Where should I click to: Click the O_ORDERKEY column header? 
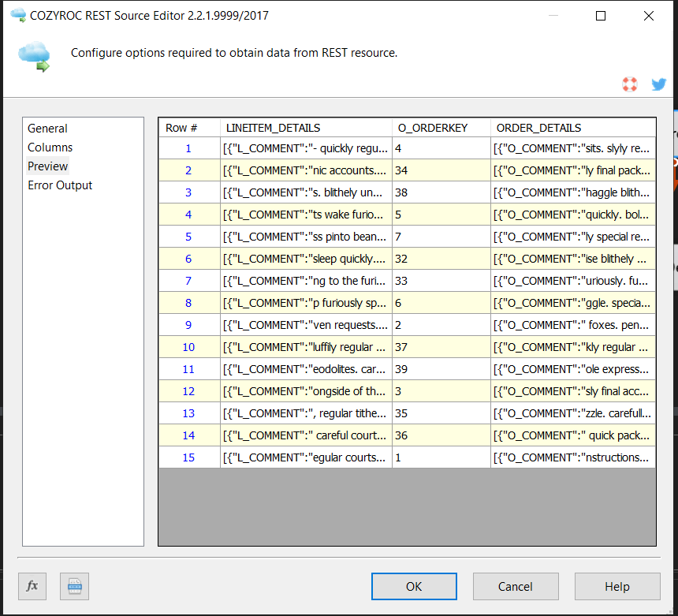(x=441, y=128)
